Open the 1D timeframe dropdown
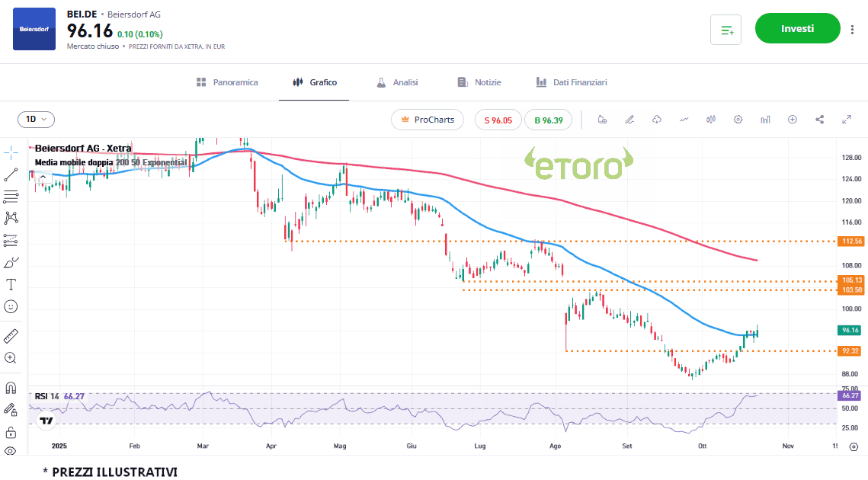 [x=36, y=120]
